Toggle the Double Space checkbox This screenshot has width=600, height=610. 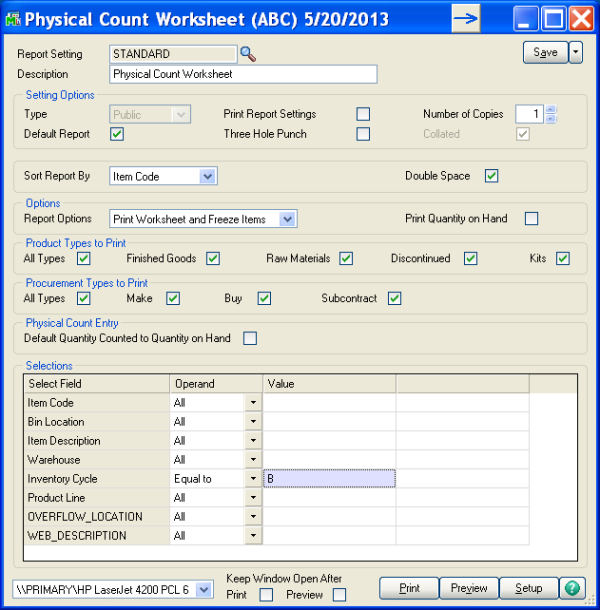(491, 176)
